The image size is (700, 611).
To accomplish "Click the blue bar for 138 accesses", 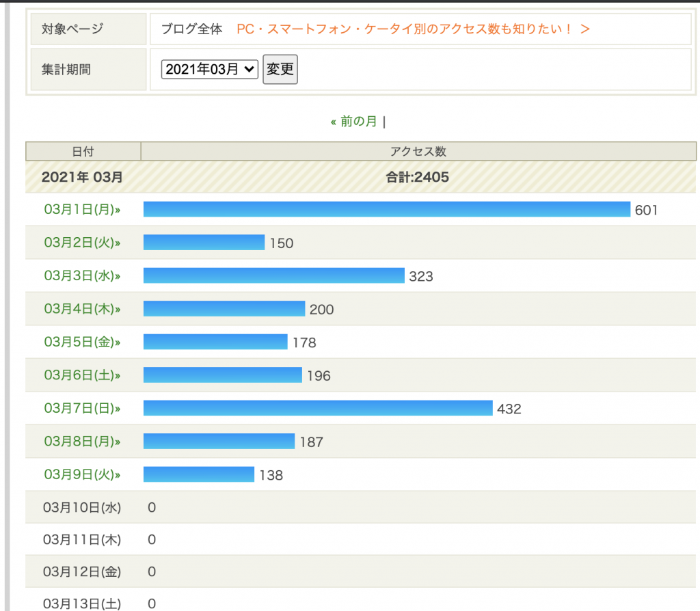I will [x=198, y=474].
